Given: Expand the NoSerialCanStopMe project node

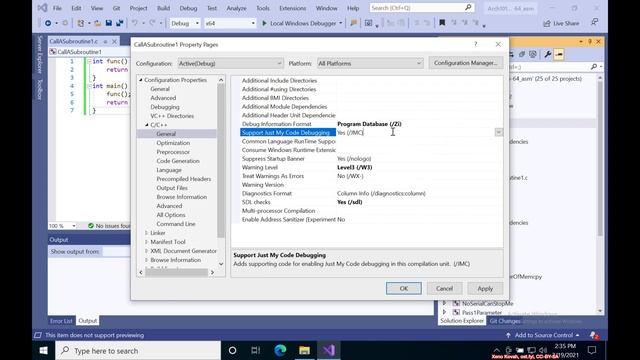Looking at the screenshot, I should (444, 303).
